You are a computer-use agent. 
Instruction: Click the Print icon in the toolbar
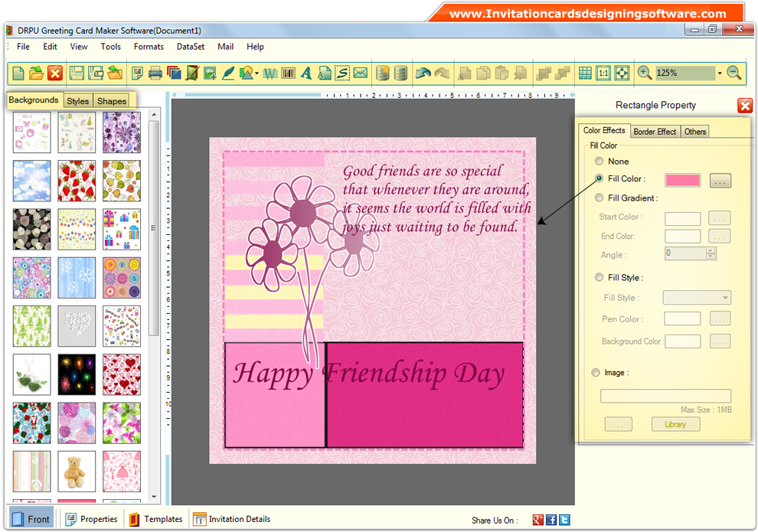pyautogui.click(x=155, y=73)
